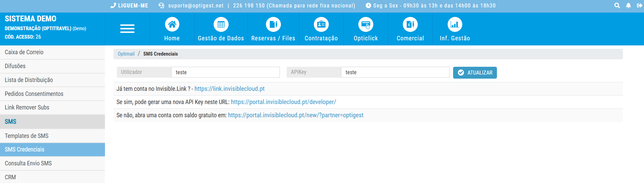Image resolution: width=644 pixels, height=183 pixels.
Task: Click the Home house icon
Action: click(172, 24)
